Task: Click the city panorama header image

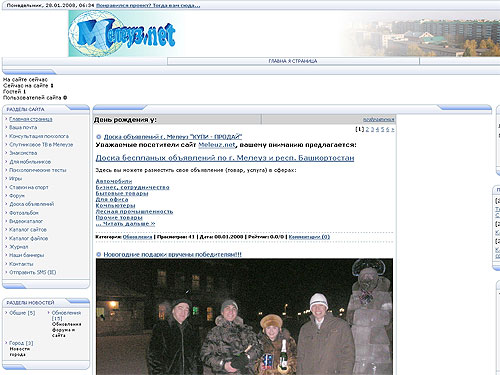Action: point(420,34)
